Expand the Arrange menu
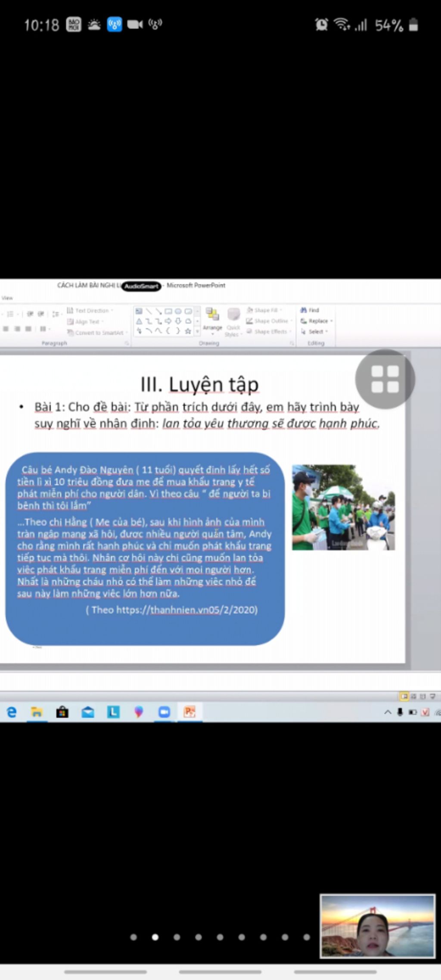The height and width of the screenshot is (980, 441). pos(212,321)
